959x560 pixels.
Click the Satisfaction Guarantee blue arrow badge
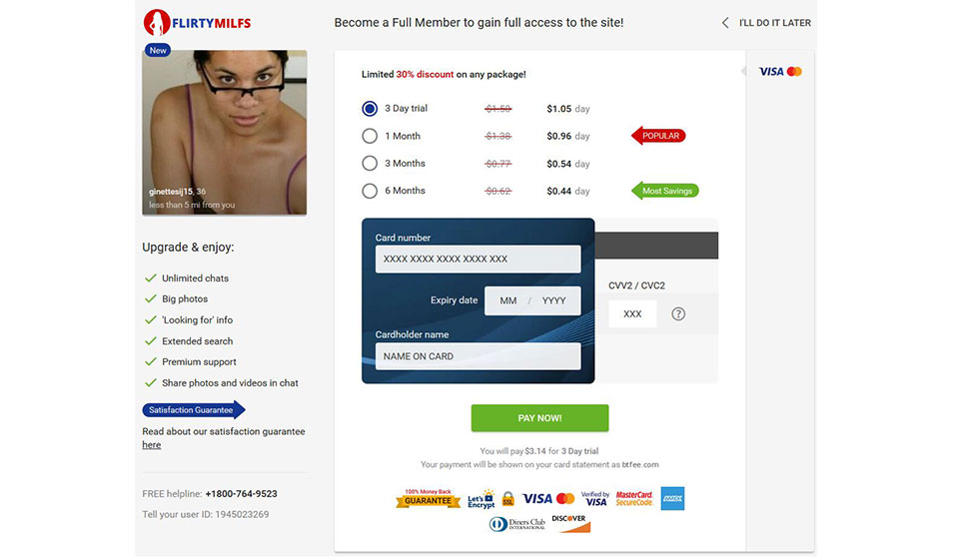coord(193,410)
